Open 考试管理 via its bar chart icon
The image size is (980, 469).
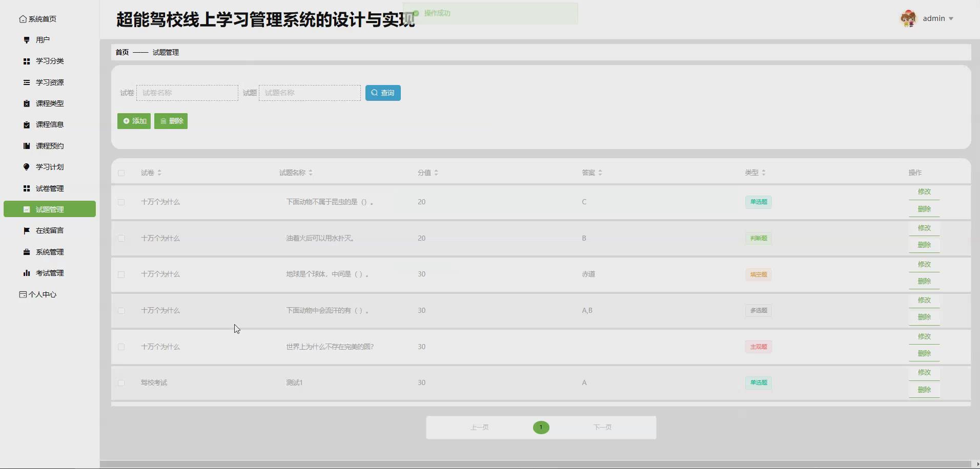pyautogui.click(x=26, y=272)
